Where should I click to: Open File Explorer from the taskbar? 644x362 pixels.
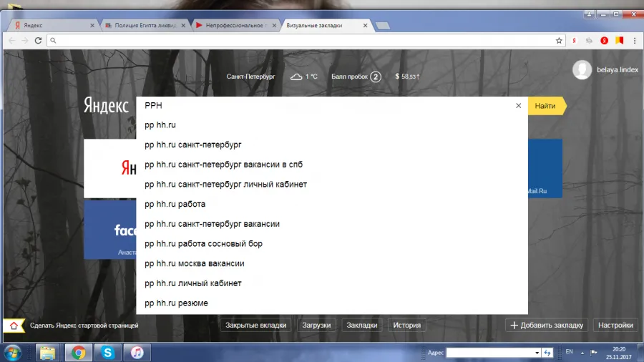click(48, 353)
